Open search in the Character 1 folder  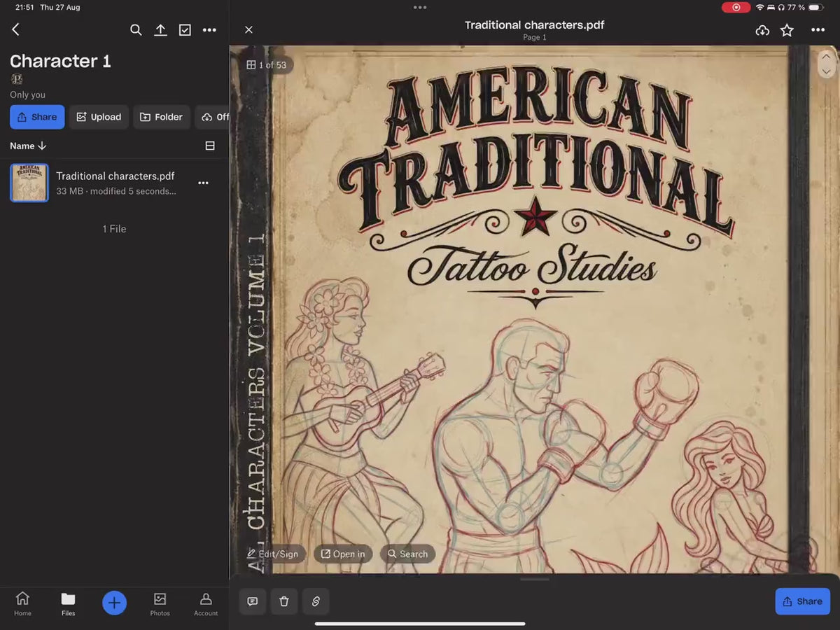(x=136, y=30)
